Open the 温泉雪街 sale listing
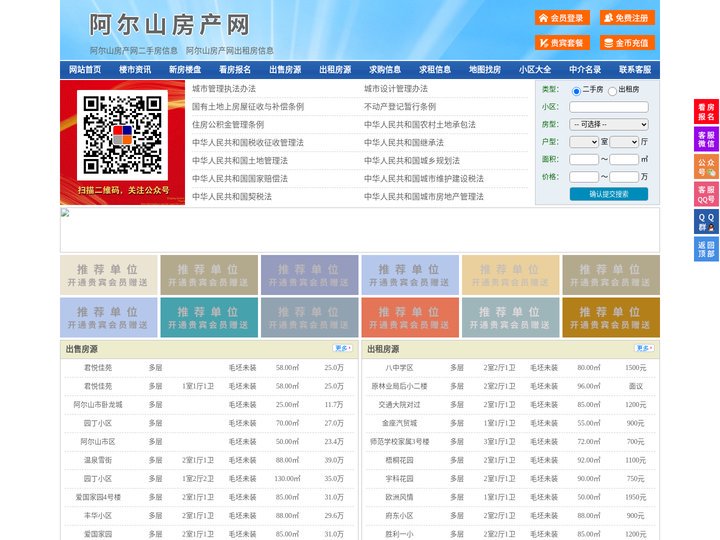Viewport: 720px width, 540px height. pyautogui.click(x=98, y=460)
